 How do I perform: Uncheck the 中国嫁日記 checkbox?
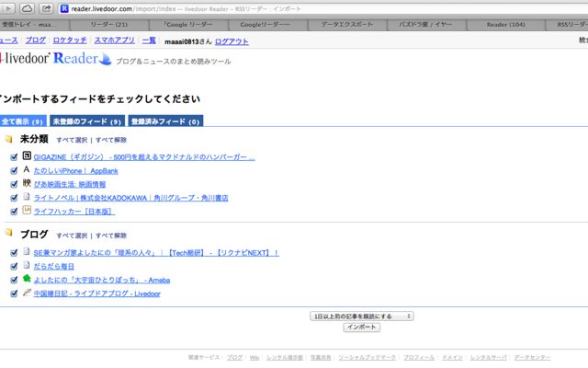click(14, 293)
